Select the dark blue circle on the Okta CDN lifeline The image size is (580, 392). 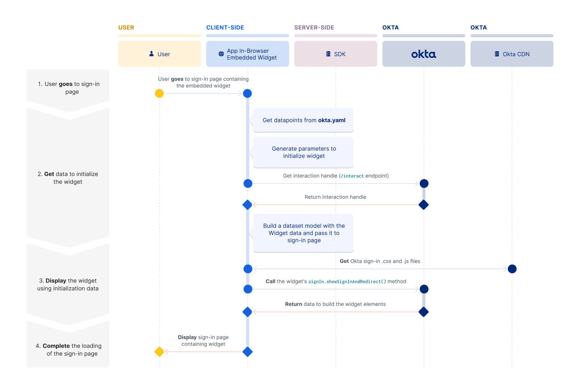coord(512,269)
